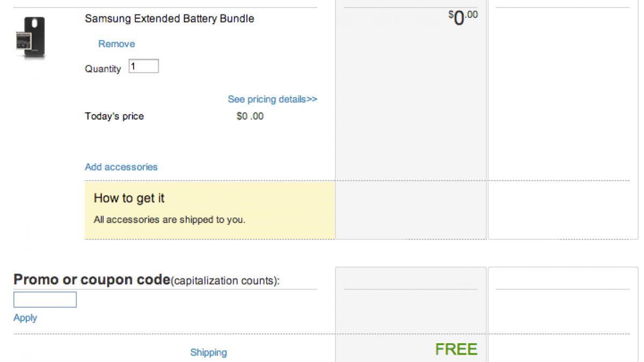Click the '(capitalization counts)' hint text
The height and width of the screenshot is (362, 644).
tap(225, 281)
